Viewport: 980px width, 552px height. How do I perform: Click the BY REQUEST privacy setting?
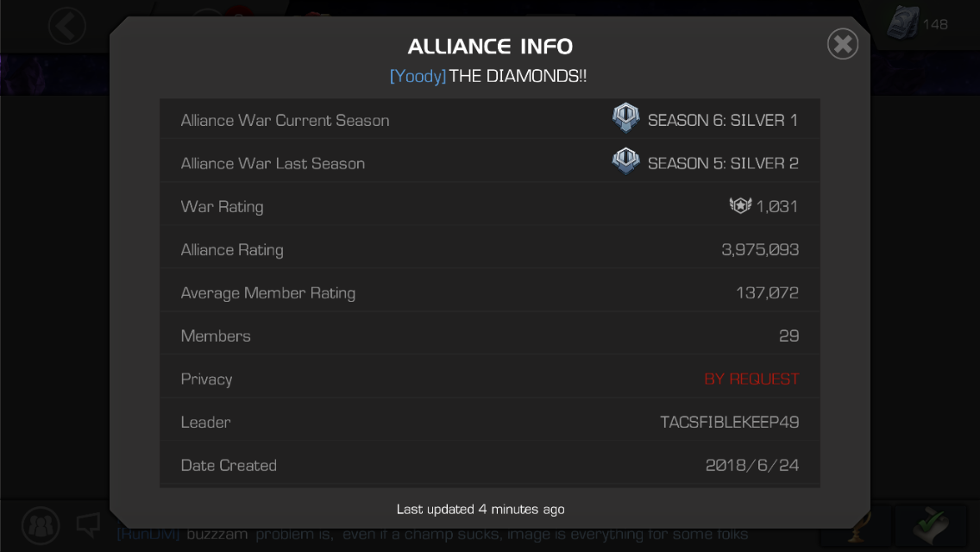(x=751, y=379)
